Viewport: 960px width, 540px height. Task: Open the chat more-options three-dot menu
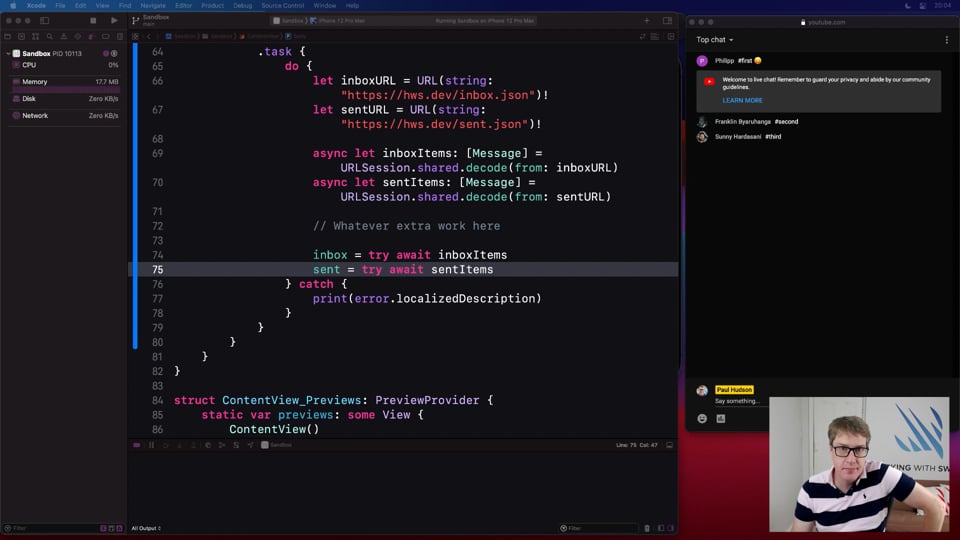pyautogui.click(x=947, y=40)
